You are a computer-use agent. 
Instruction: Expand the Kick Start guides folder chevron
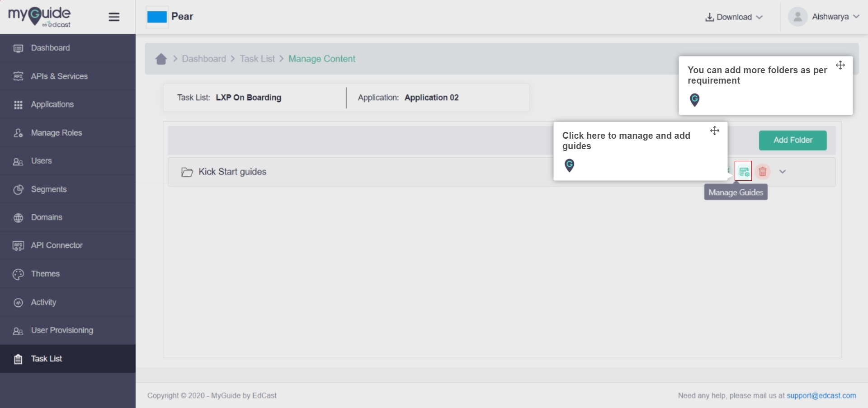(x=783, y=172)
